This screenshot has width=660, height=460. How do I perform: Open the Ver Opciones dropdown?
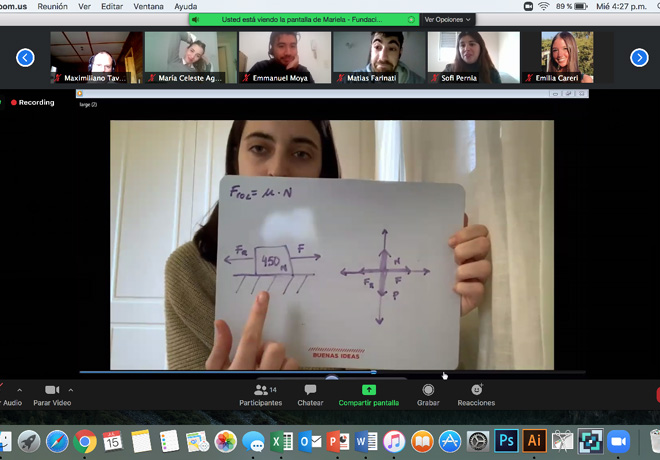click(446, 19)
